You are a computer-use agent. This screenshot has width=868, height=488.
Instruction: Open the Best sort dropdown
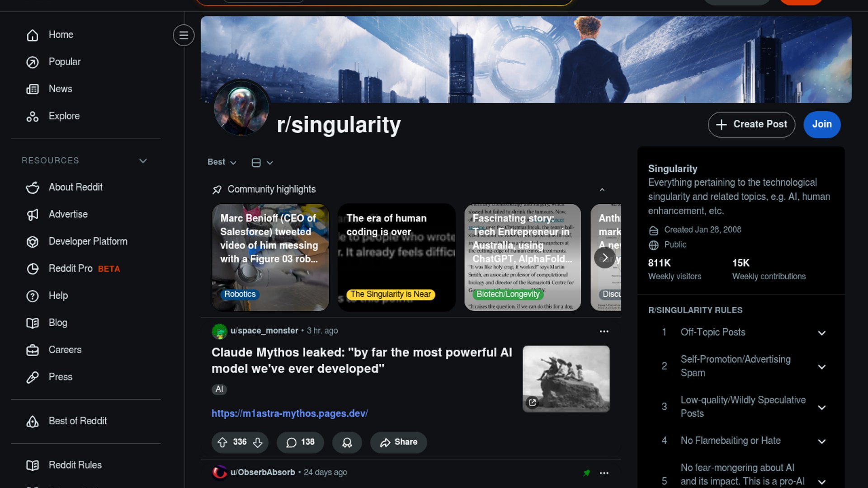coord(222,162)
